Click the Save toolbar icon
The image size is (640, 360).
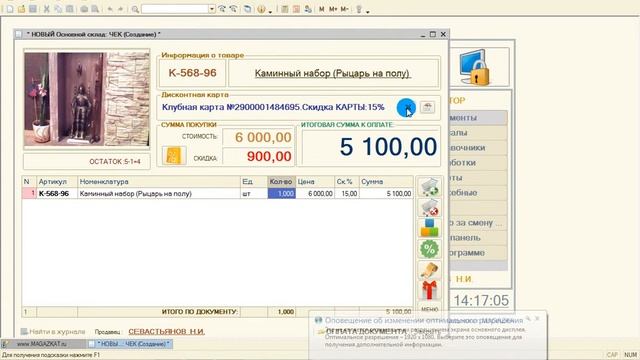click(x=33, y=9)
